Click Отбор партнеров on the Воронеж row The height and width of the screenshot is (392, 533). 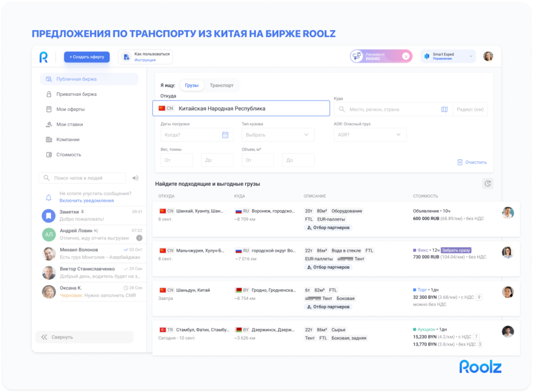pos(328,227)
